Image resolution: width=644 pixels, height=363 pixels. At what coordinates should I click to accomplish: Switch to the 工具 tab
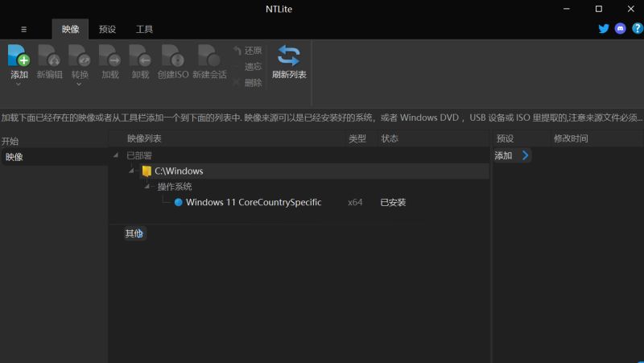[144, 29]
